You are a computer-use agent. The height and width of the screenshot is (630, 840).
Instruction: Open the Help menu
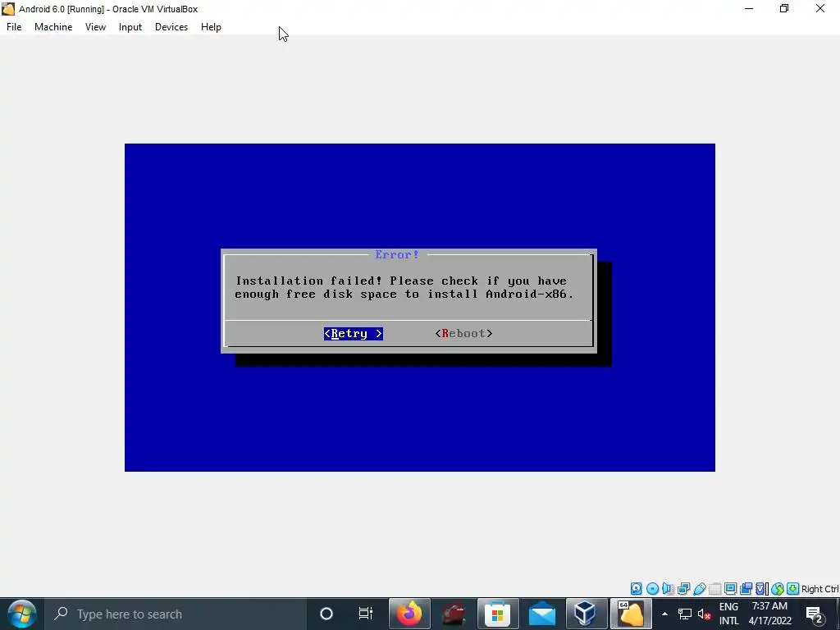(x=211, y=27)
